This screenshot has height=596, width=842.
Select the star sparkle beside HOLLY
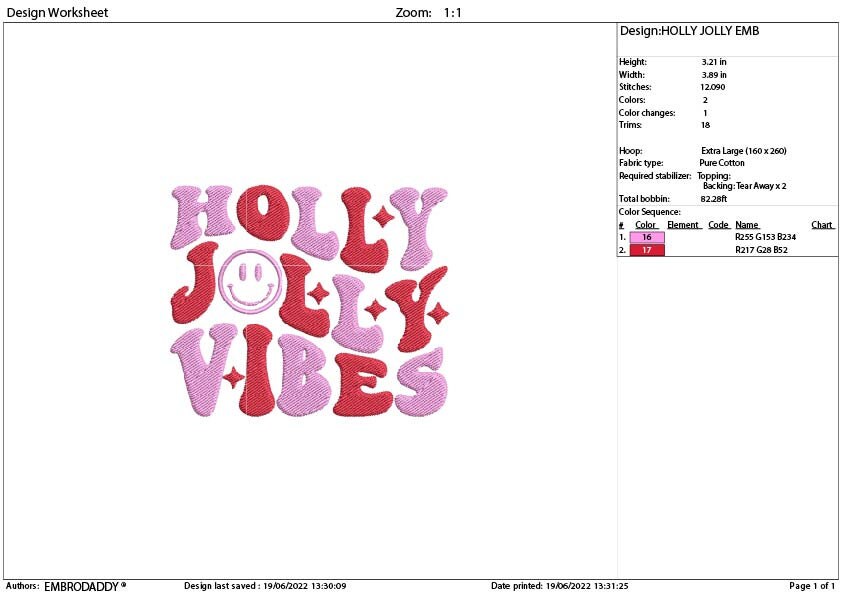(x=382, y=216)
